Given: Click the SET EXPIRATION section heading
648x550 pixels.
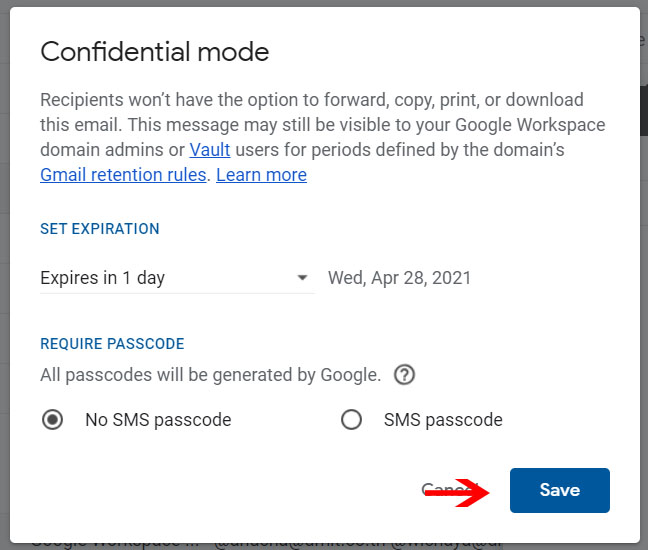Looking at the screenshot, I should 100,229.
